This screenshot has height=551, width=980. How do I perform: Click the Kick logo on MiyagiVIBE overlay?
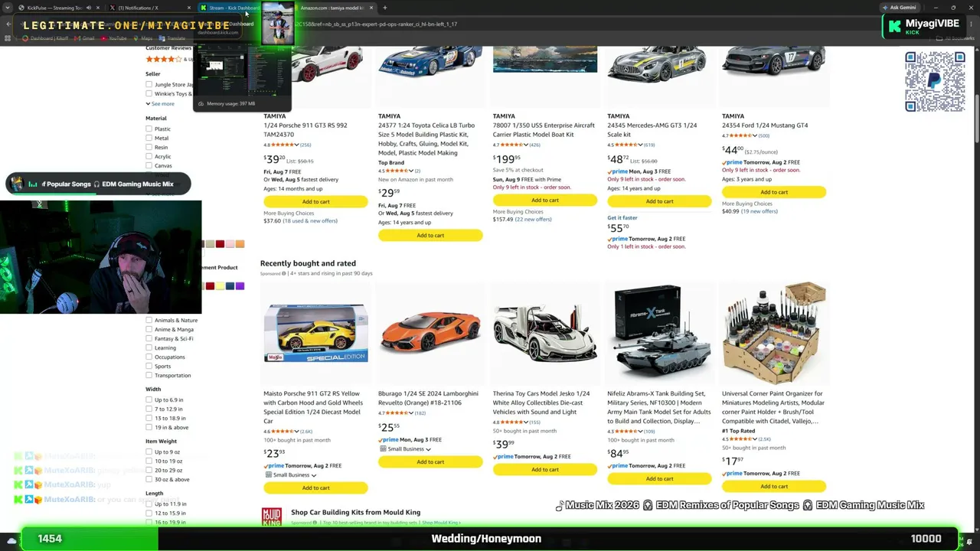coord(893,26)
